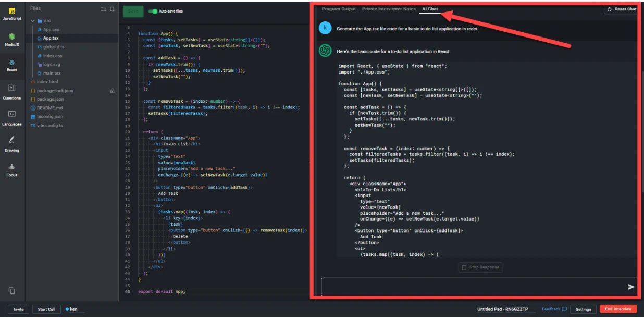Click the Files panel heading
644x318 pixels.
click(x=35, y=9)
